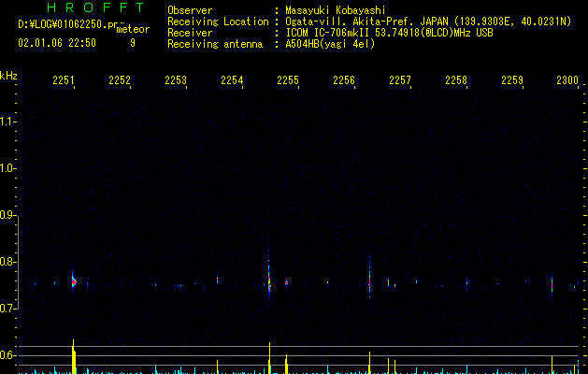Click the 2300 time marker
The width and height of the screenshot is (588, 374).
pyautogui.click(x=567, y=80)
